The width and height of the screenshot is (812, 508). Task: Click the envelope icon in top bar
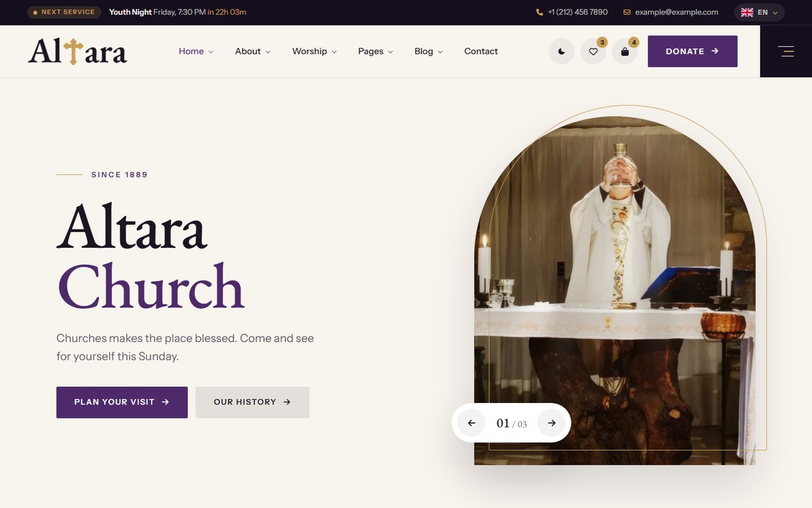click(x=627, y=12)
